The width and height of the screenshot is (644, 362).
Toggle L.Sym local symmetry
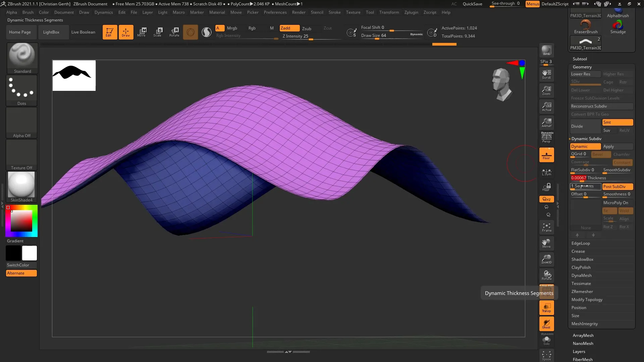[547, 172]
